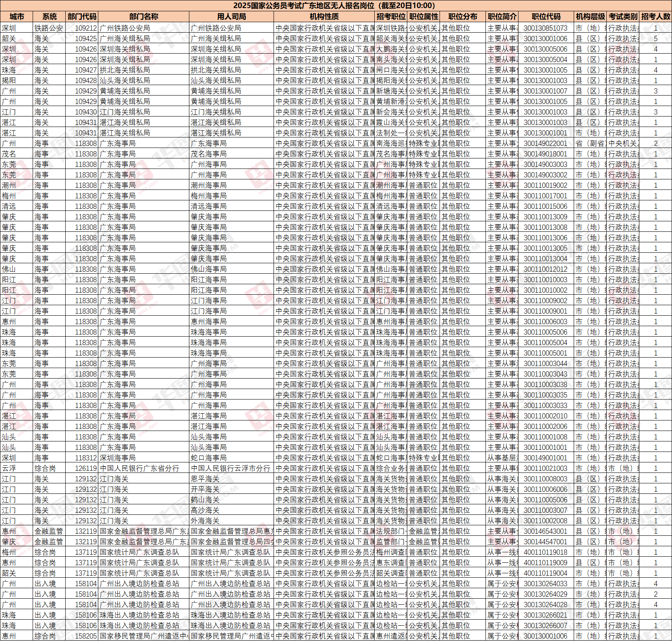The width and height of the screenshot is (672, 641).
Task: Select the 梅州海事局 cell
Action: pyautogui.click(x=209, y=196)
